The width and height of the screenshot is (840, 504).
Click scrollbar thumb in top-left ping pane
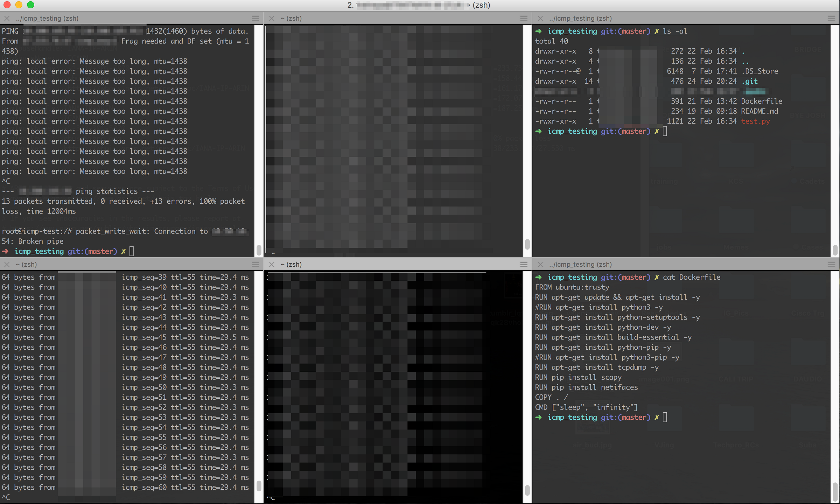pos(259,250)
